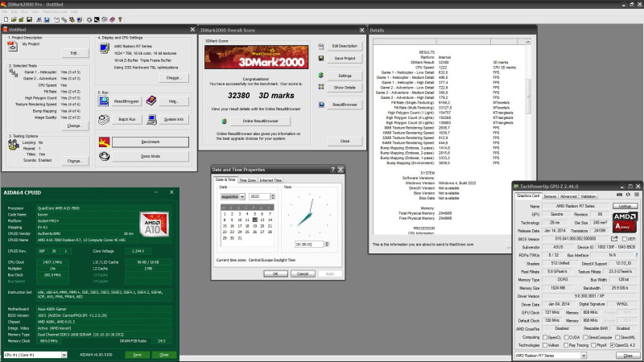The width and height of the screenshot is (644, 362).
Task: Click Show Details in Overall Score window
Action: (345, 88)
